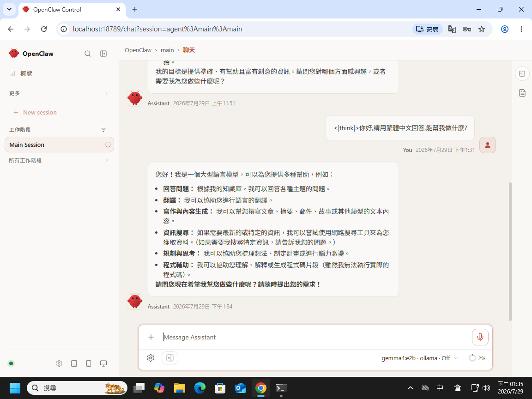Select 聊天 breadcrumb item
Image resolution: width=532 pixels, height=399 pixels.
click(x=189, y=50)
